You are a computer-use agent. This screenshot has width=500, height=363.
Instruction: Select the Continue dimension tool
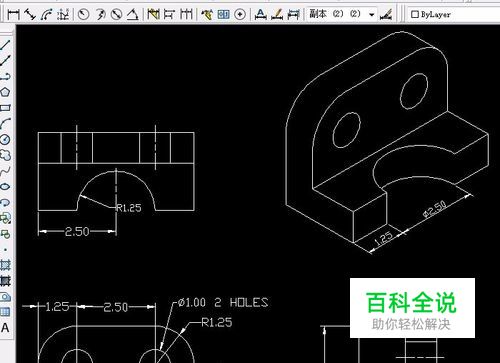pos(186,14)
